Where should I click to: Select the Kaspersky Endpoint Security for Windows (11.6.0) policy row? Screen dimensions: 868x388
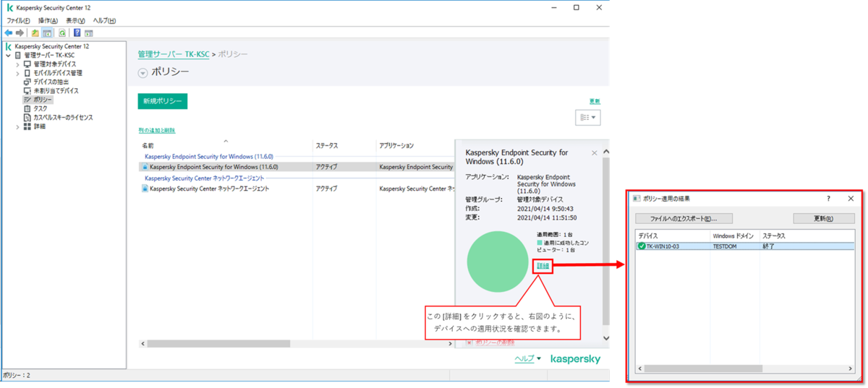point(297,167)
